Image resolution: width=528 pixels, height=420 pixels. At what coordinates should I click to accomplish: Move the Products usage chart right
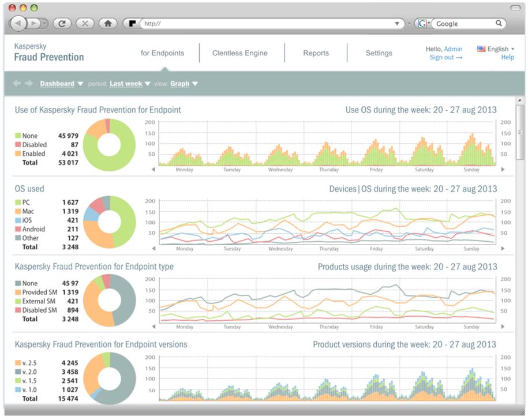[503, 327]
